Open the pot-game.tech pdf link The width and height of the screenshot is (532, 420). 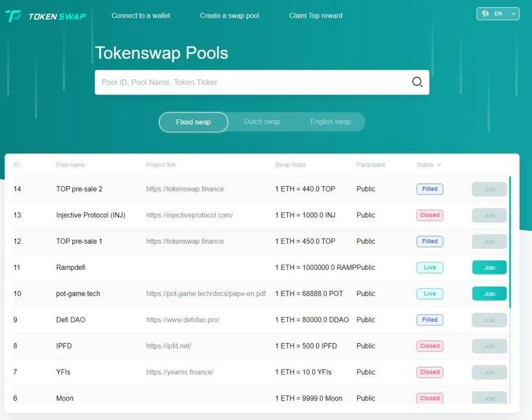pyautogui.click(x=206, y=294)
